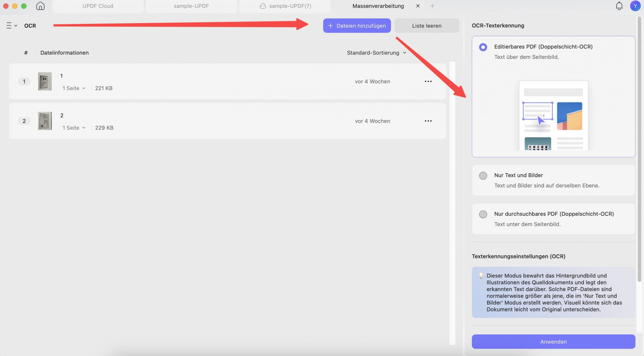The image size is (644, 356).
Task: Click Dateien hinzufügen button
Action: [x=357, y=25]
